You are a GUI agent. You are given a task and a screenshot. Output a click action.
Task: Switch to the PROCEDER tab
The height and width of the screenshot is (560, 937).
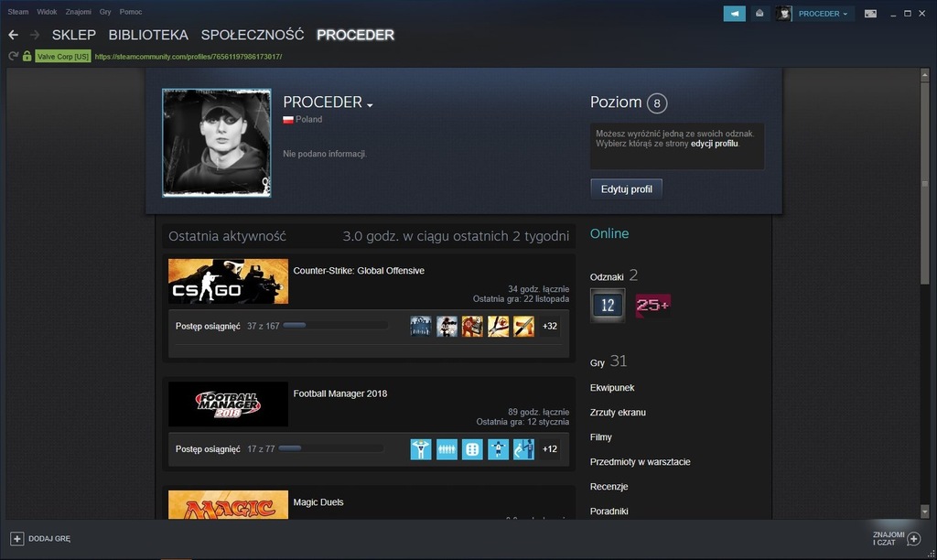(x=356, y=36)
